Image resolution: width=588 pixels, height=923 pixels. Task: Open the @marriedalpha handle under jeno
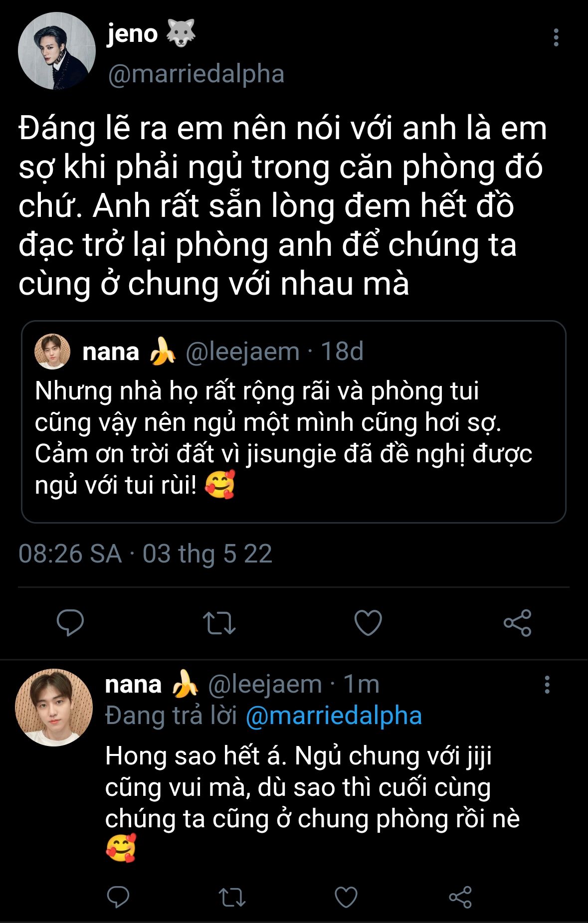click(196, 74)
